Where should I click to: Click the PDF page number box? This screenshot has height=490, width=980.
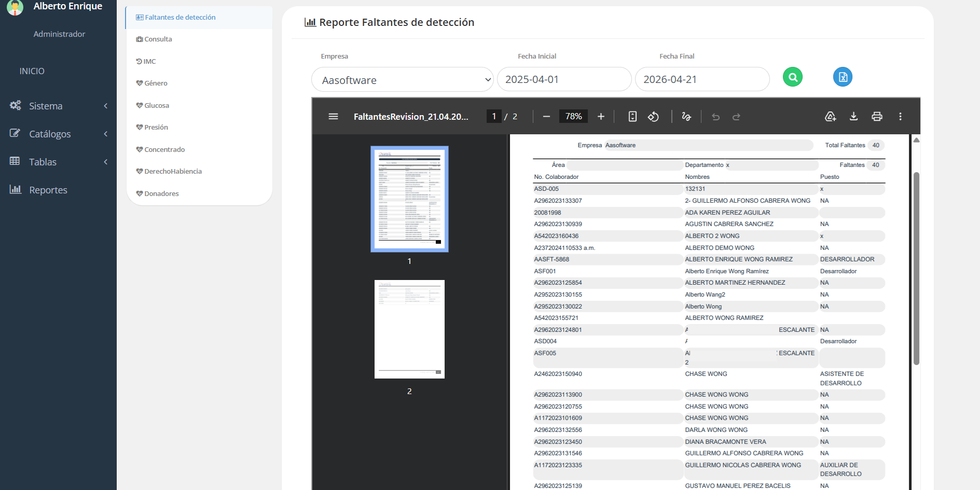[494, 117]
